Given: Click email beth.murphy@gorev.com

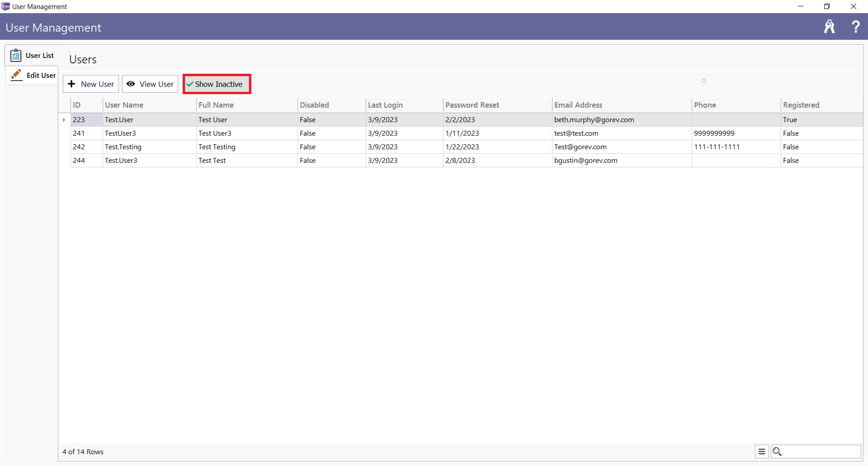Looking at the screenshot, I should [622, 120].
